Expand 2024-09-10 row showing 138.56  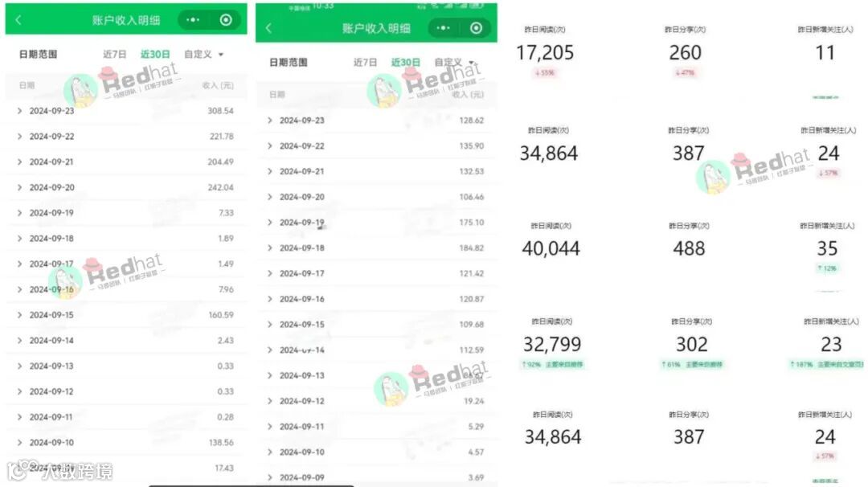pos(126,443)
